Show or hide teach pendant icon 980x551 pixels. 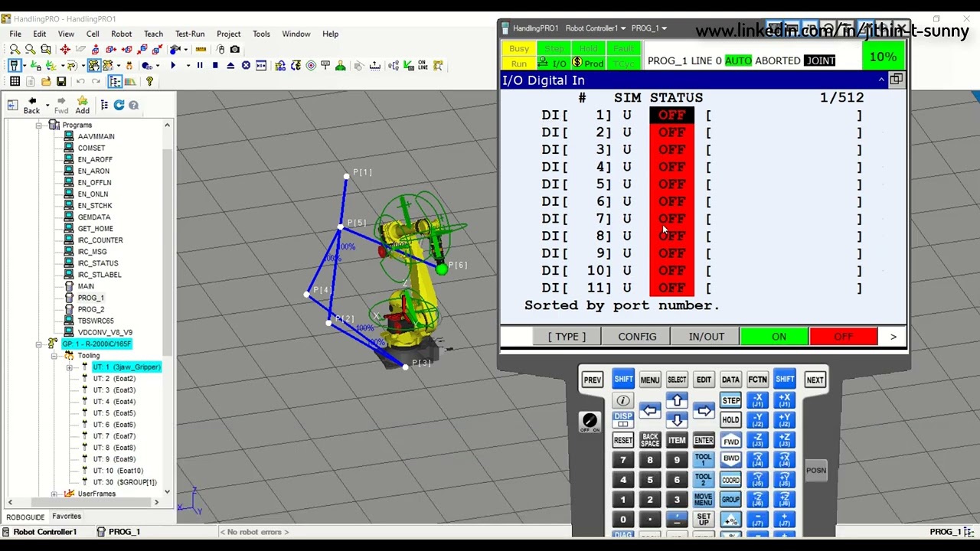tap(15, 66)
